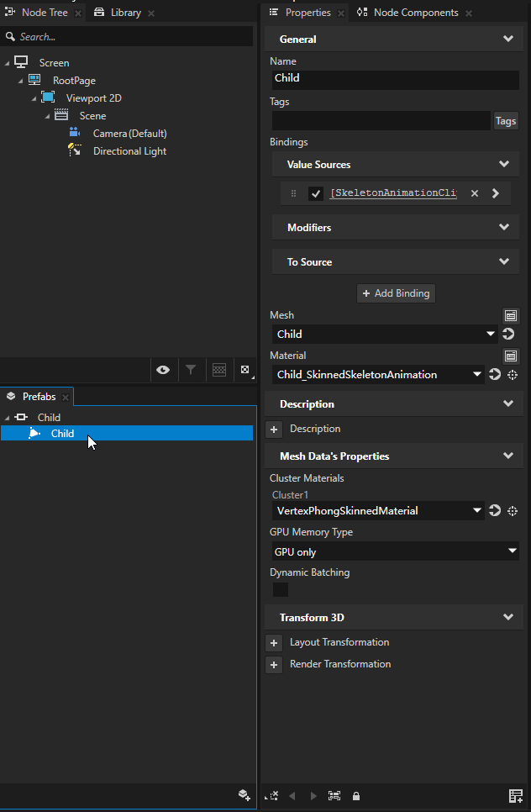Toggle the eye visibility filter in Node Tree

tap(163, 370)
